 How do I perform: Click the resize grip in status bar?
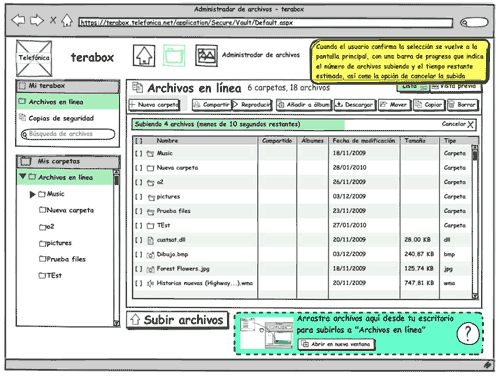(487, 365)
